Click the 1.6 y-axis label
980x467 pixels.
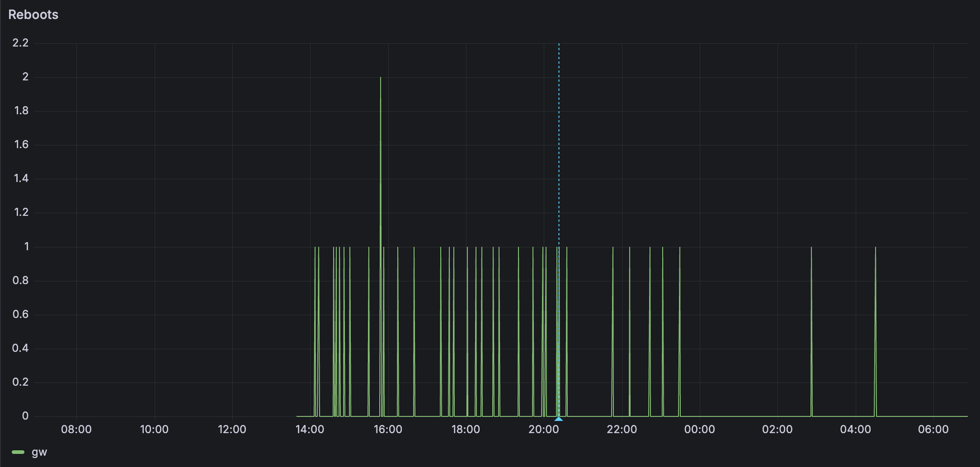click(x=21, y=145)
